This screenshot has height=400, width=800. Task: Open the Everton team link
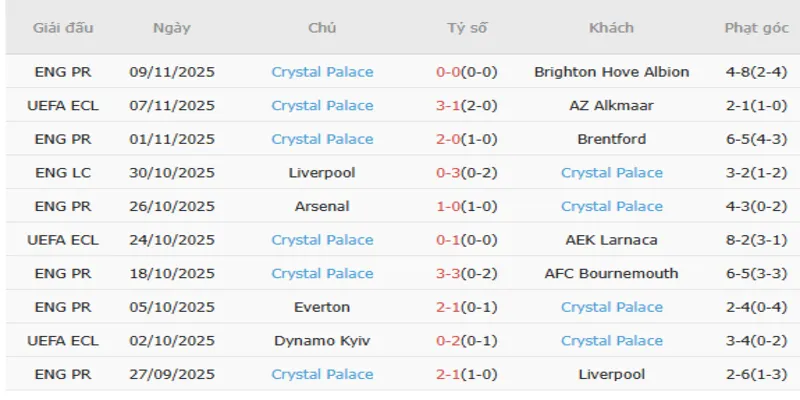click(322, 307)
